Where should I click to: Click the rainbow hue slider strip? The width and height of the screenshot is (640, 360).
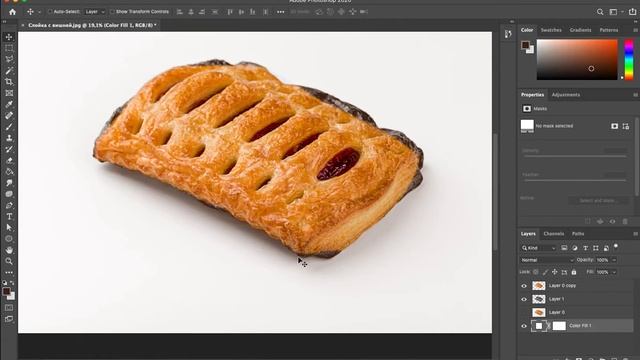coord(629,60)
